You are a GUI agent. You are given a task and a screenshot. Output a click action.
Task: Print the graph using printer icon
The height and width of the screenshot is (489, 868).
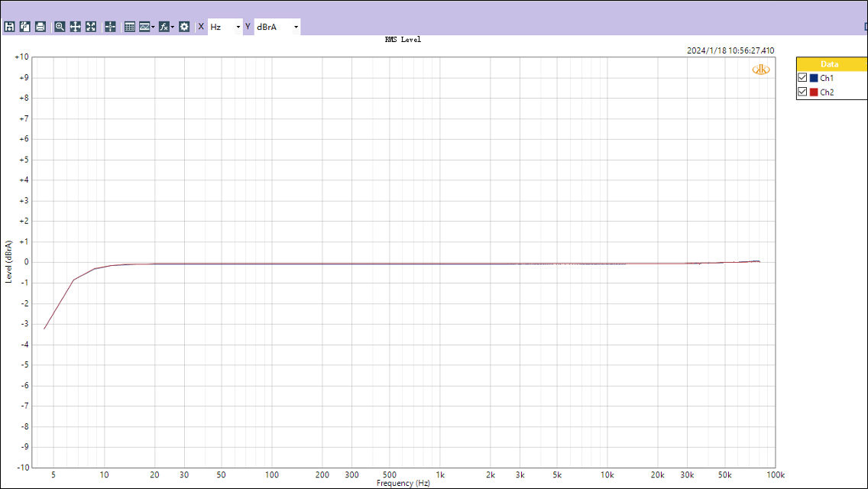[x=40, y=27]
